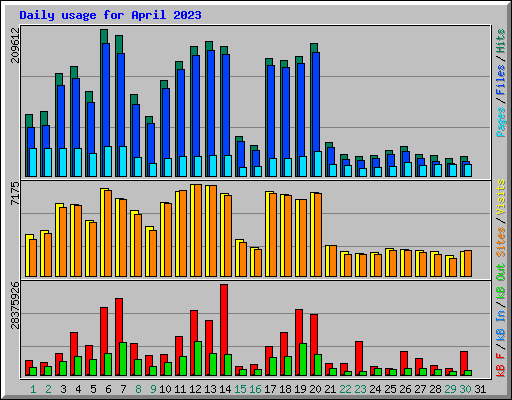Click the Sites legend label

[x=500, y=242]
